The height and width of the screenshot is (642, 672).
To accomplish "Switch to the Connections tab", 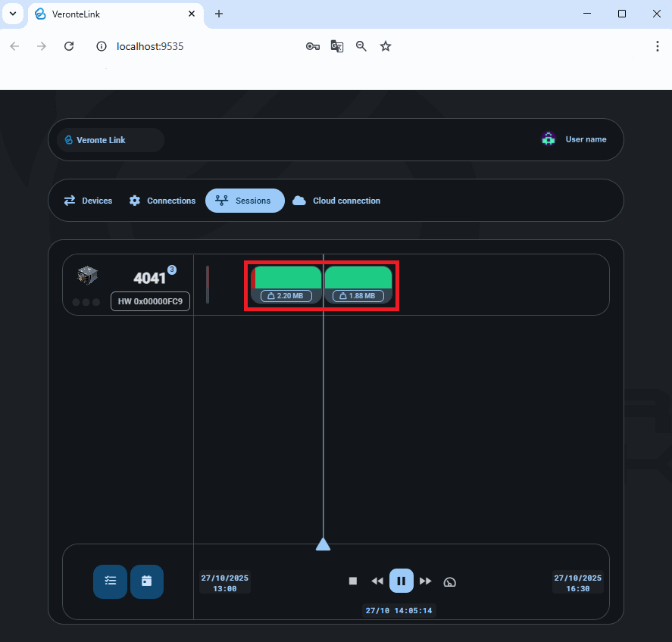I will (x=162, y=201).
